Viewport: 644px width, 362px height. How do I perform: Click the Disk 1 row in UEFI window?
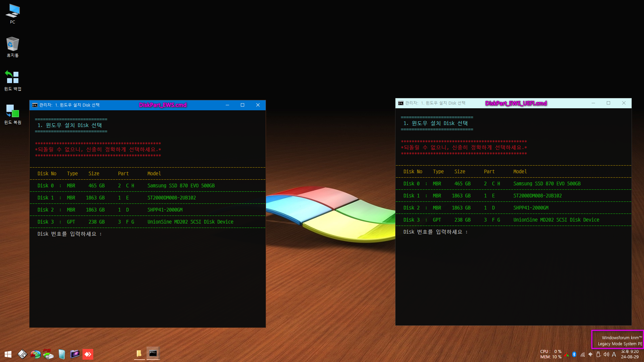pos(513,196)
